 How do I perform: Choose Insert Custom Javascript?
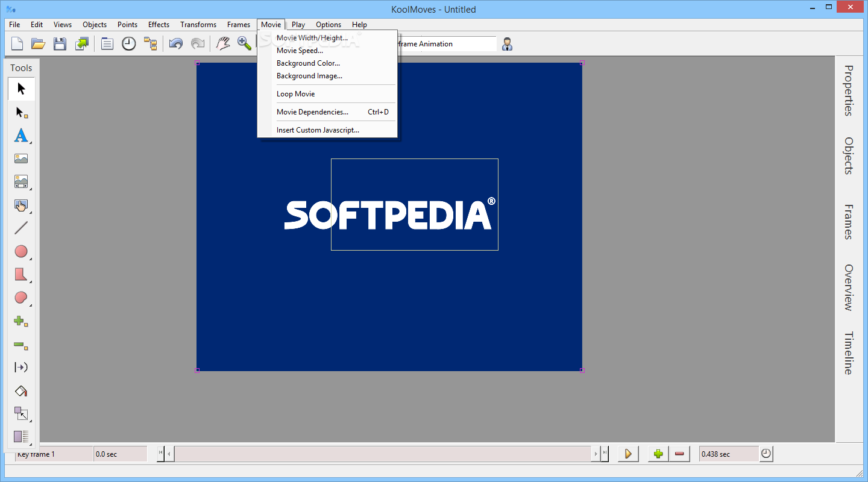(x=327, y=130)
